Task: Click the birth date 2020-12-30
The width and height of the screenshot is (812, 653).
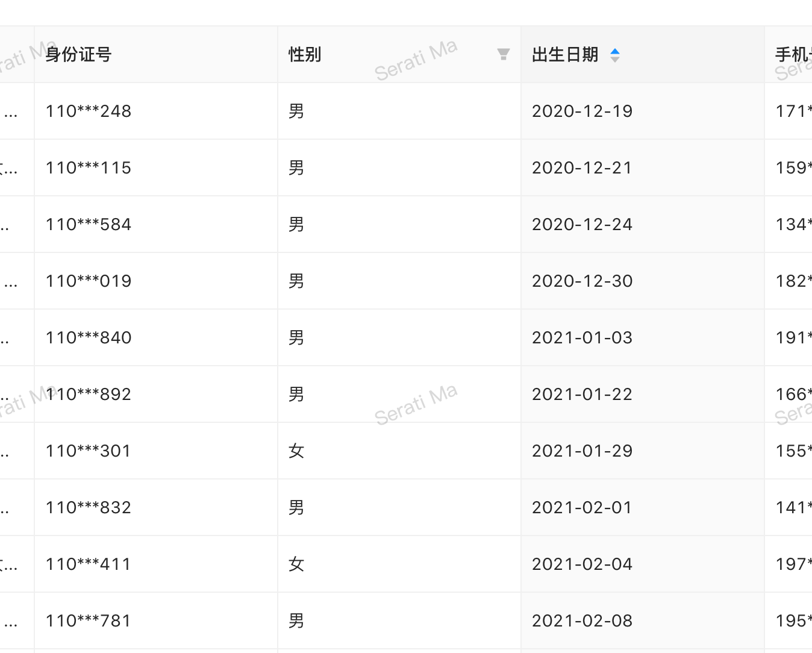Action: (582, 281)
